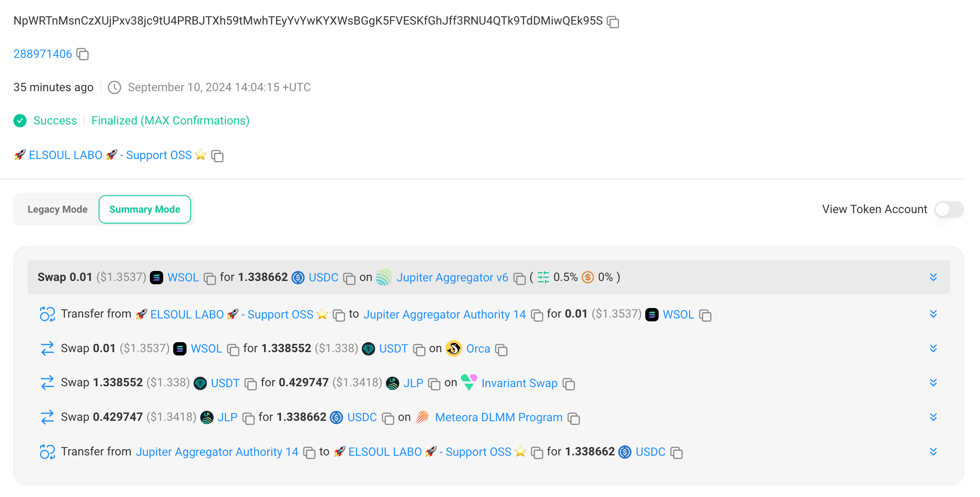Open Jupiter Aggregator v6 program link
Screen dimensions: 980x497
pos(452,278)
